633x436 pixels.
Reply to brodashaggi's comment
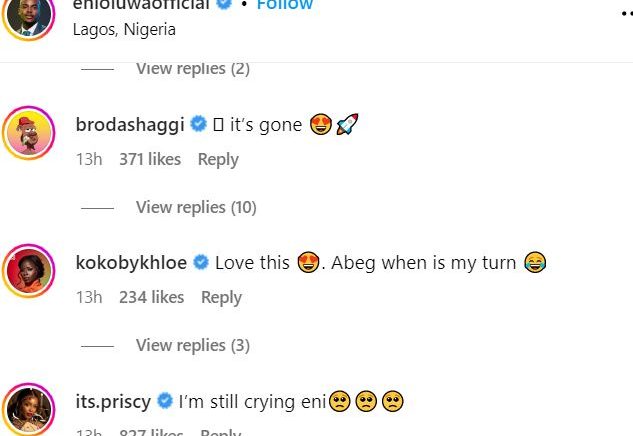click(218, 159)
